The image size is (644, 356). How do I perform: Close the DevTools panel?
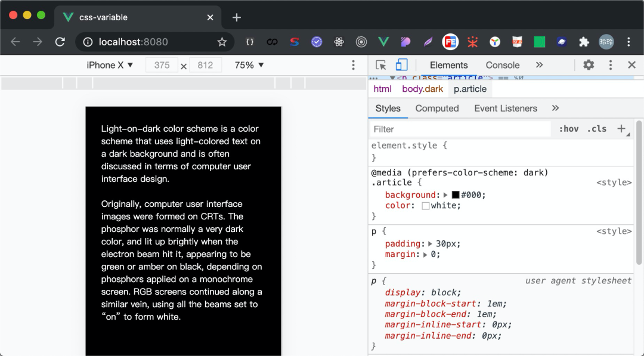pos(631,65)
